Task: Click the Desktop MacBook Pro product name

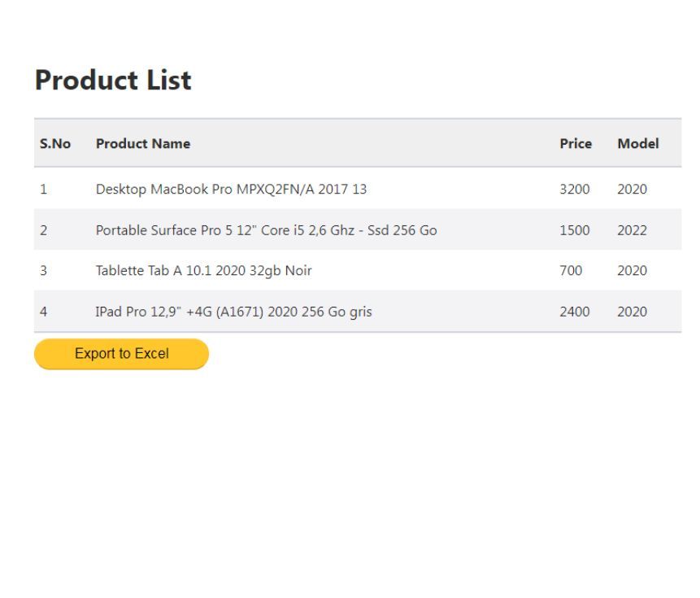Action: [231, 190]
